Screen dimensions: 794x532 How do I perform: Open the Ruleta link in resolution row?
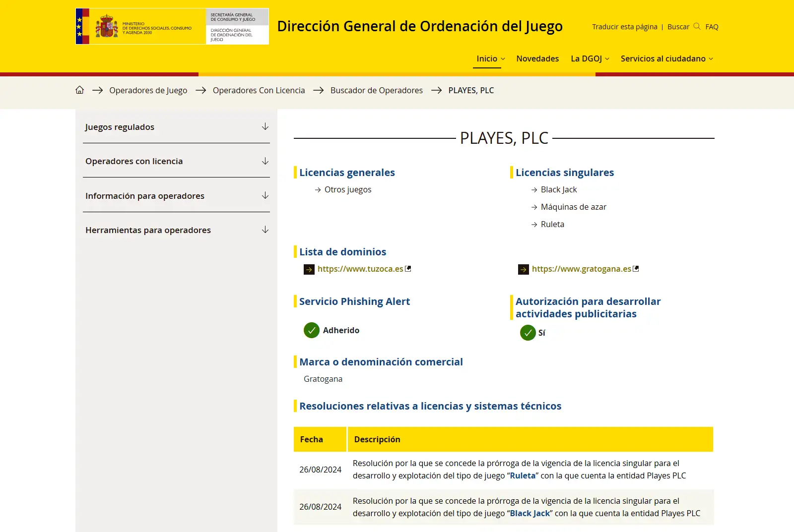pyautogui.click(x=523, y=475)
